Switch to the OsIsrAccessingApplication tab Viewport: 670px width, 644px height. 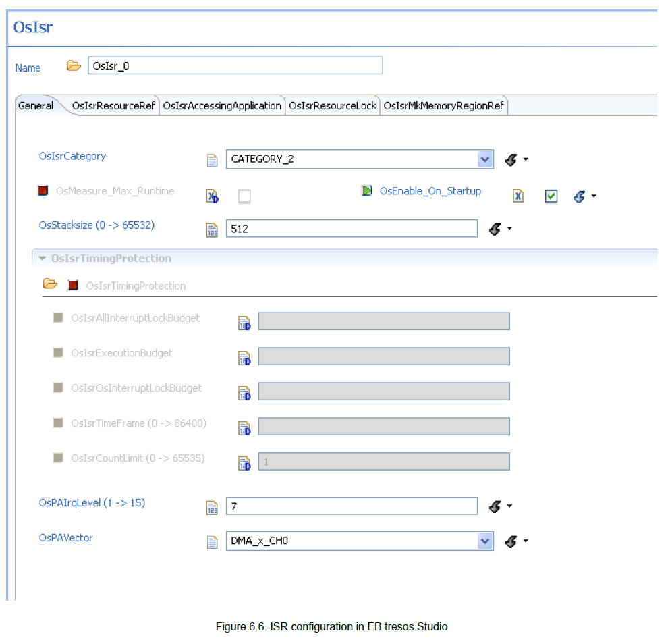point(222,105)
